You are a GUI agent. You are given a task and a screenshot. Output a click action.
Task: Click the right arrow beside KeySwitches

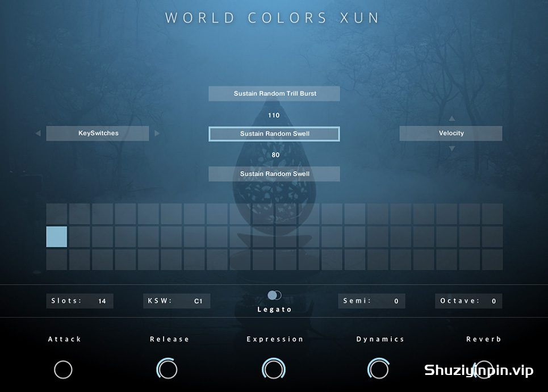(x=157, y=134)
